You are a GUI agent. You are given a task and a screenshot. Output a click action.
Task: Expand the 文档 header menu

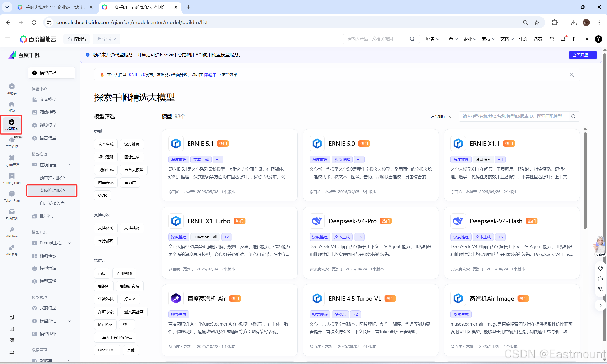(x=507, y=39)
